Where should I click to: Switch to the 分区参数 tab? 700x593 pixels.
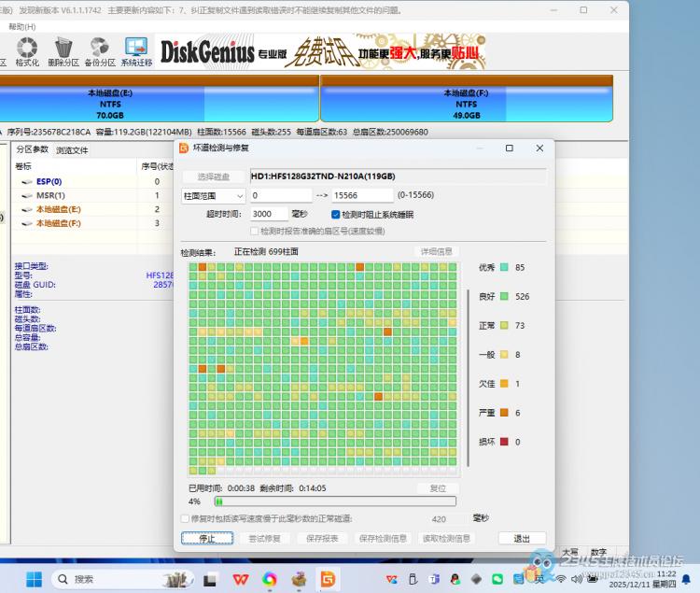click(33, 149)
